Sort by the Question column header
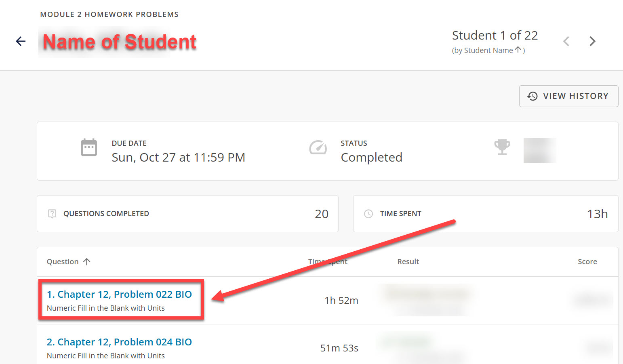This screenshot has height=364, width=623. [x=63, y=262]
